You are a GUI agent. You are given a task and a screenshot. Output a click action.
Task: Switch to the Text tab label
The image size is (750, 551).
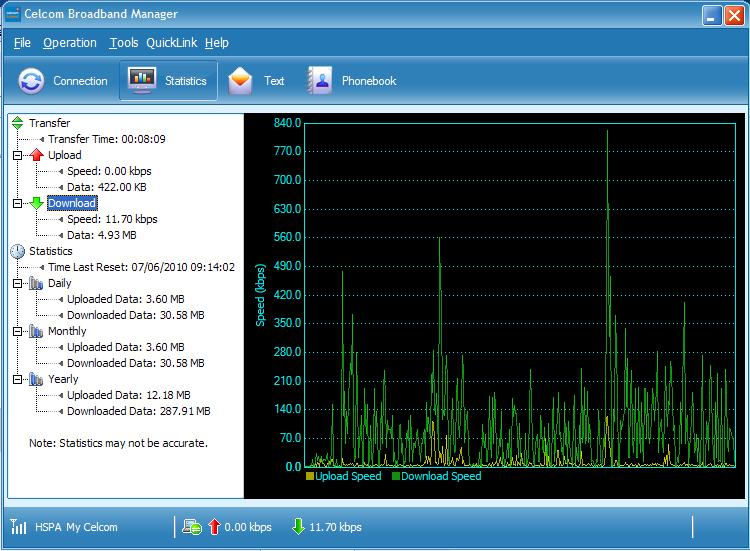pos(274,81)
